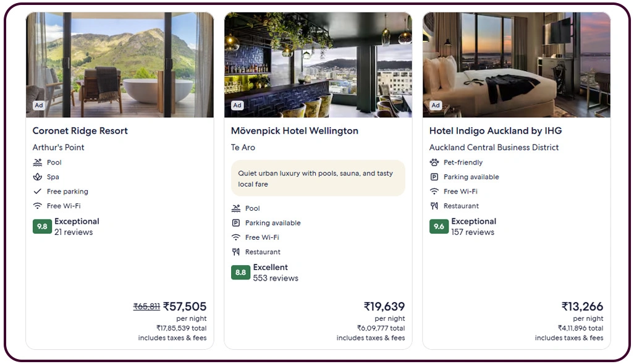The height and width of the screenshot is (364, 634).
Task: Click the Parking available icon on Hotel Indigo
Action: click(435, 177)
